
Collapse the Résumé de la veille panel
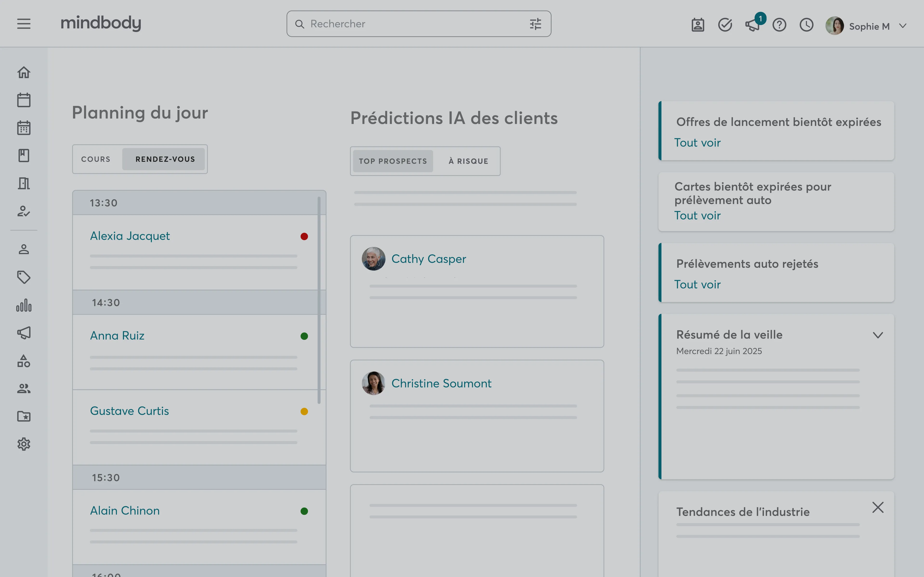coord(878,335)
